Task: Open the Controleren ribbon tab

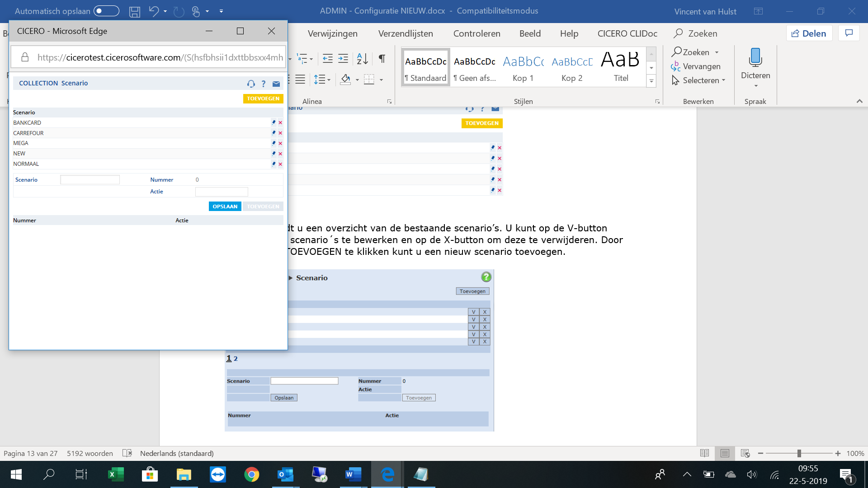Action: click(476, 33)
